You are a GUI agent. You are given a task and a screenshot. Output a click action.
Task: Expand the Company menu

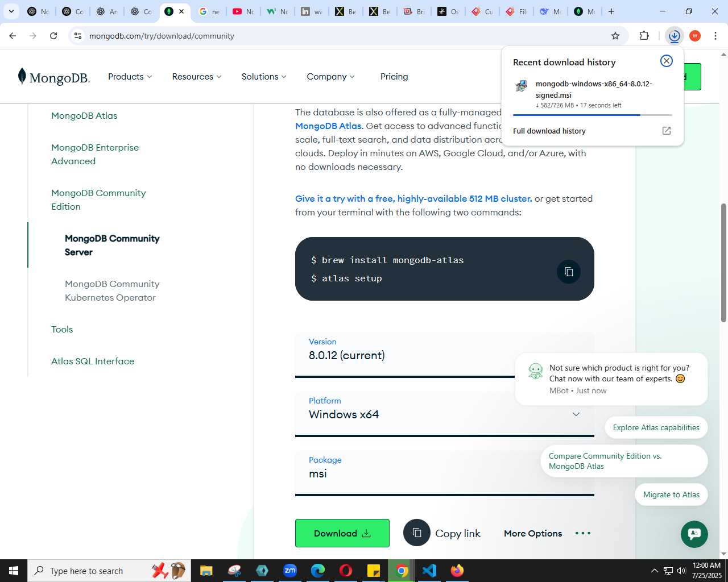(x=330, y=77)
